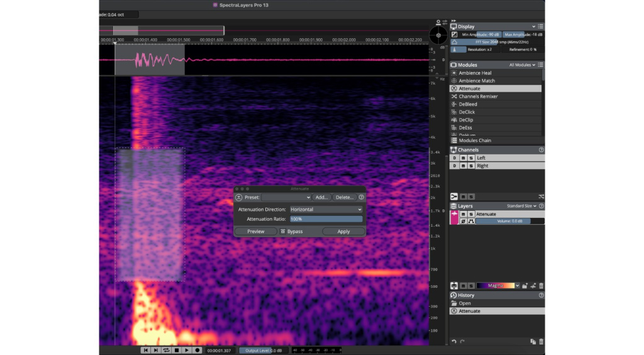Start recording
This screenshot has height=355, width=644.
coord(197,351)
